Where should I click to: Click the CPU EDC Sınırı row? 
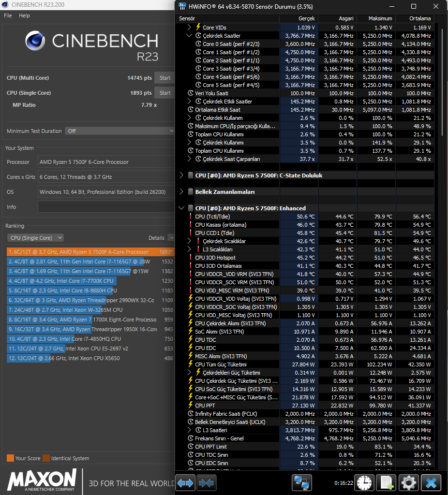pos(305,463)
